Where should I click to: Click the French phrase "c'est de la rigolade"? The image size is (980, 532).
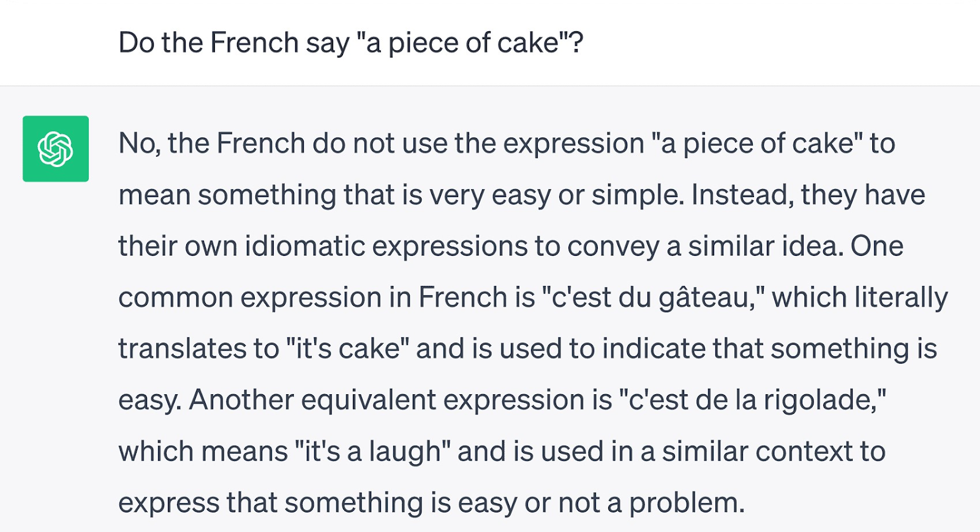click(x=752, y=400)
